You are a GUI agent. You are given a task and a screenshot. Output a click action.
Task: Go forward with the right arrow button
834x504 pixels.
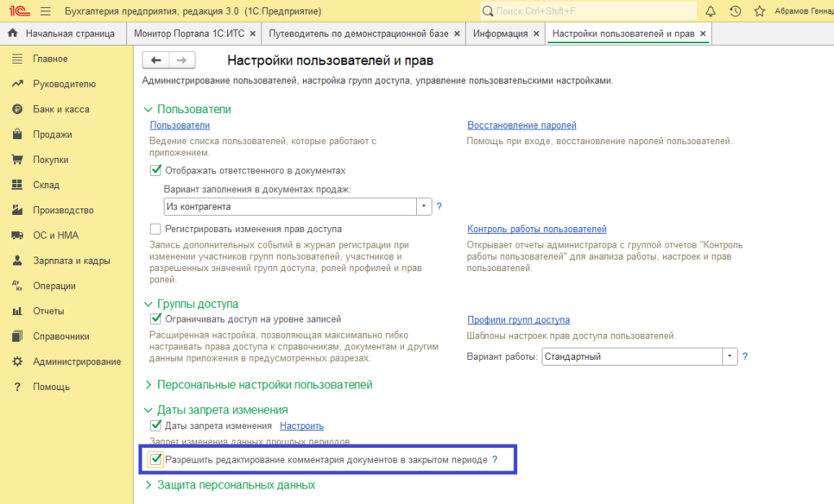182,60
